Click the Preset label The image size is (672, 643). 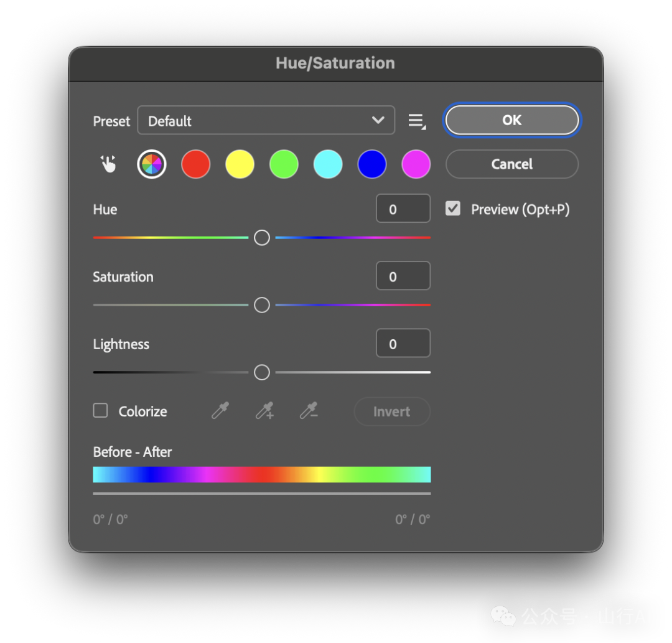pos(111,121)
